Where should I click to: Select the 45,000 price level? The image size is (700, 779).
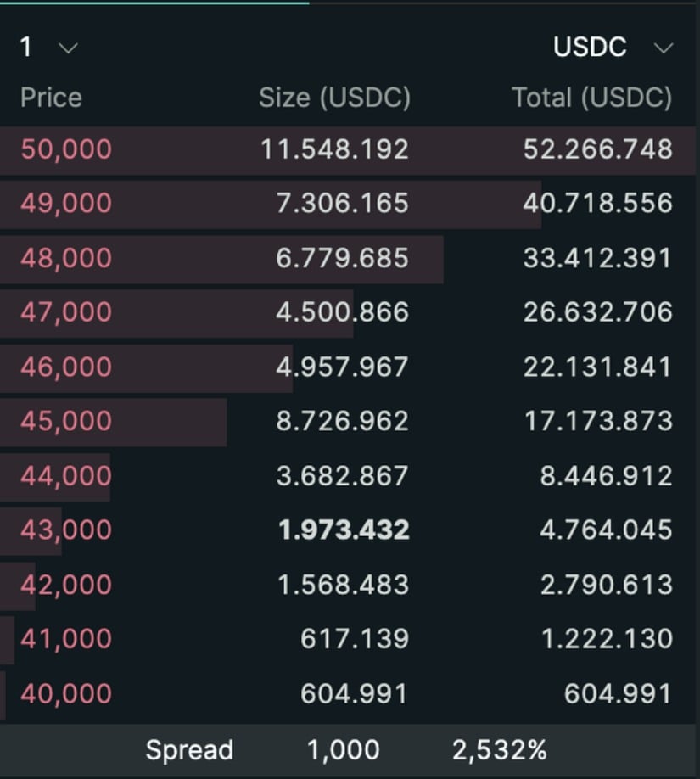(66, 421)
